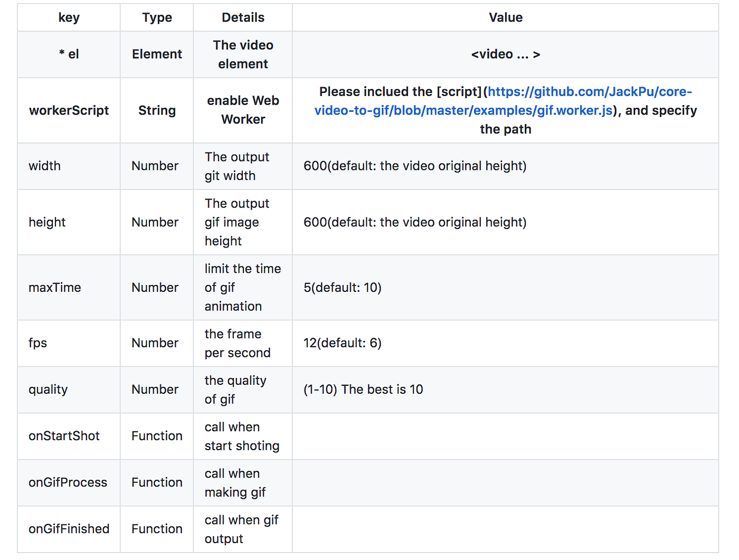Click the enable Web Worker details cell

(x=243, y=110)
